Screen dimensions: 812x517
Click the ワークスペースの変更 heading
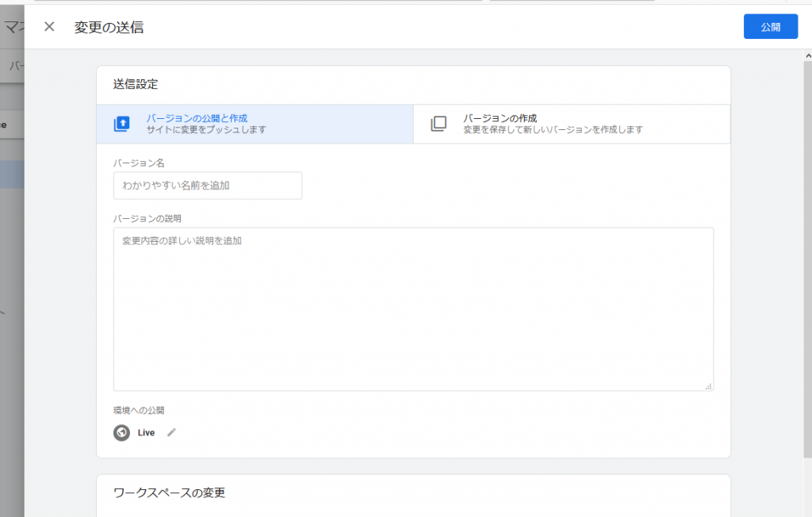(x=170, y=492)
